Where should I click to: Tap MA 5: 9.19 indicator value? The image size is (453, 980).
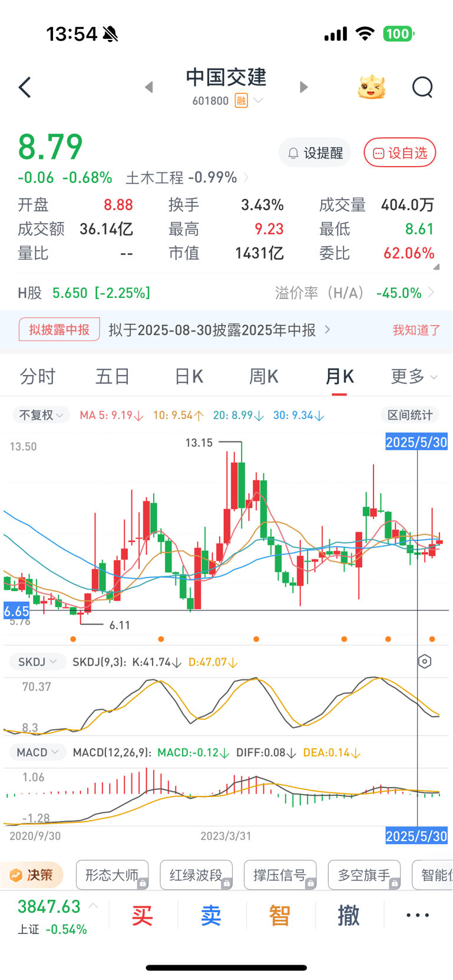pos(111,416)
